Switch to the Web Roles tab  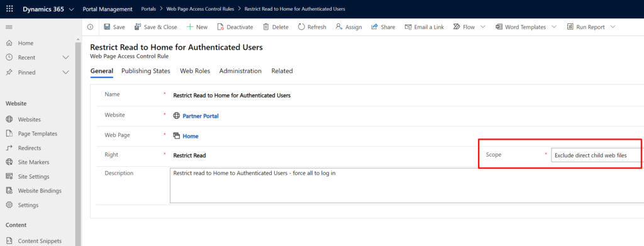[x=195, y=71]
